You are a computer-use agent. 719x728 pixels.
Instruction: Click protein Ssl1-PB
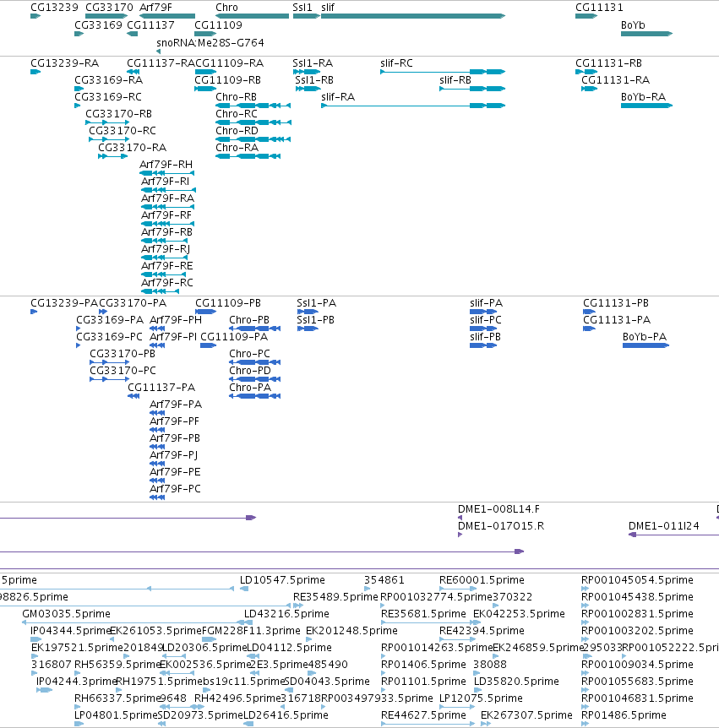tap(308, 329)
